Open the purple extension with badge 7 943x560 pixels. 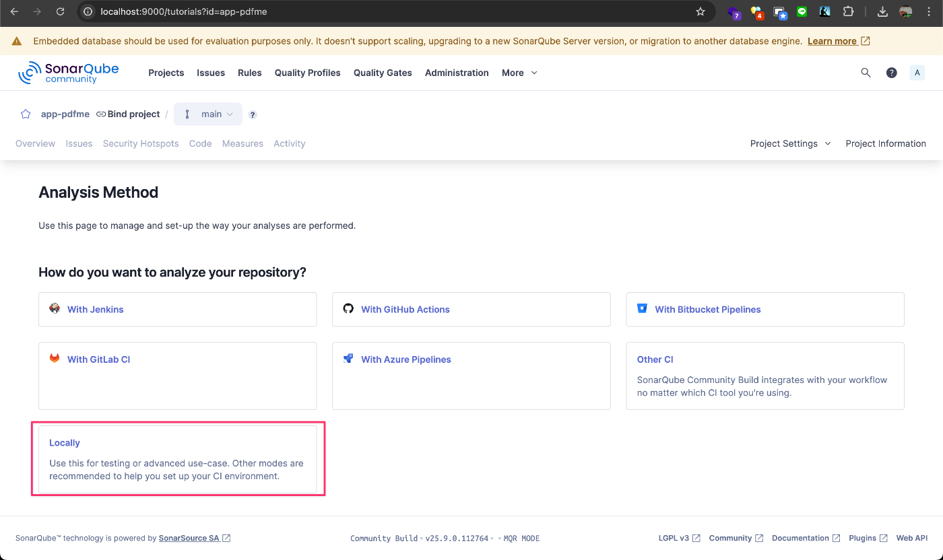tap(734, 12)
